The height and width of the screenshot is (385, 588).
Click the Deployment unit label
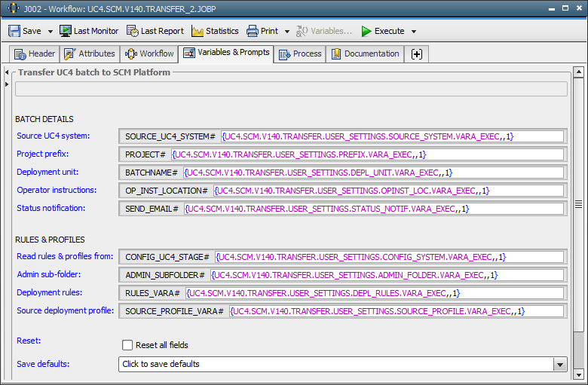click(x=47, y=172)
